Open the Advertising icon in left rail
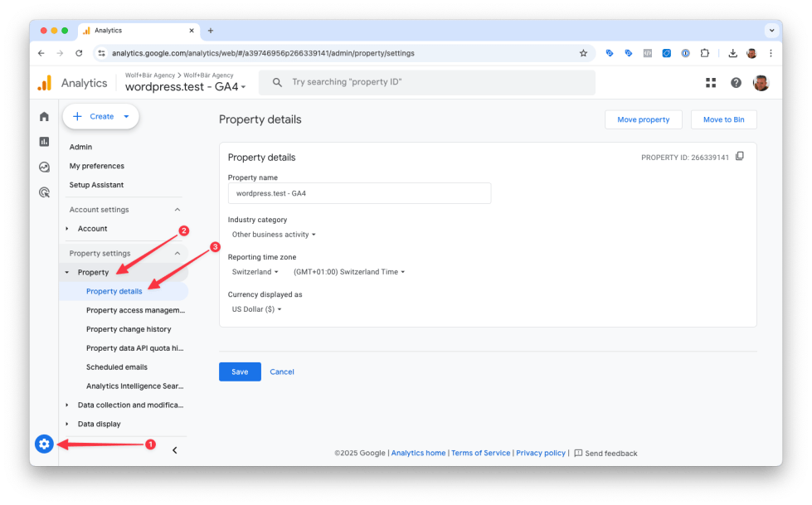This screenshot has height=505, width=812. [x=44, y=192]
